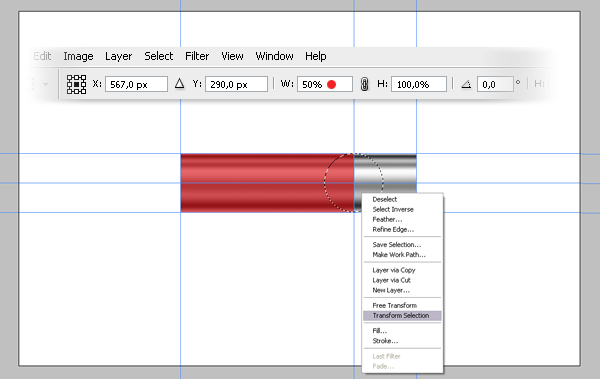Choose Layer via Copy
The image size is (600, 379).
[x=394, y=270]
